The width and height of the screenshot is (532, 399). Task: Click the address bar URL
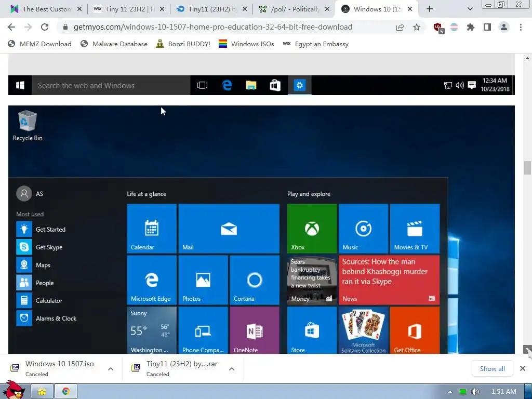212,27
